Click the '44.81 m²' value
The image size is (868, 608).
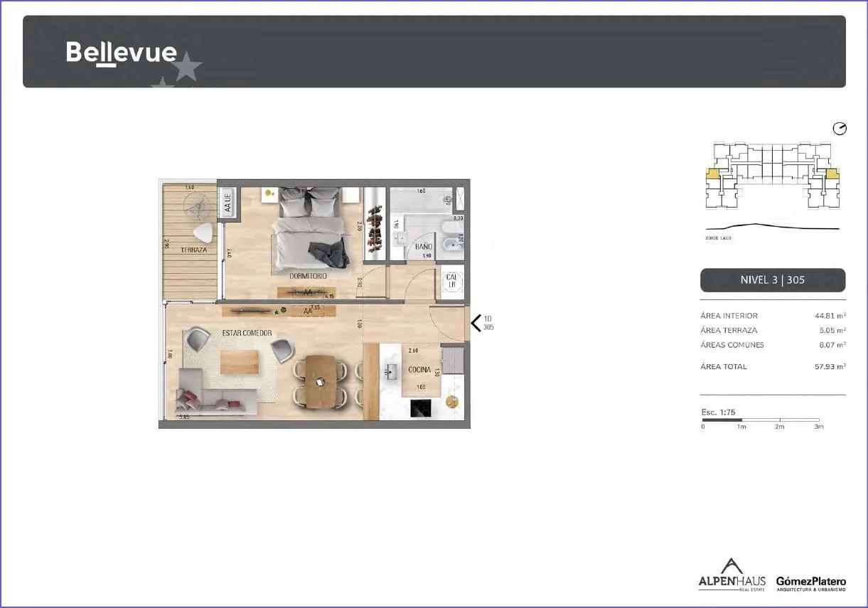pyautogui.click(x=830, y=316)
